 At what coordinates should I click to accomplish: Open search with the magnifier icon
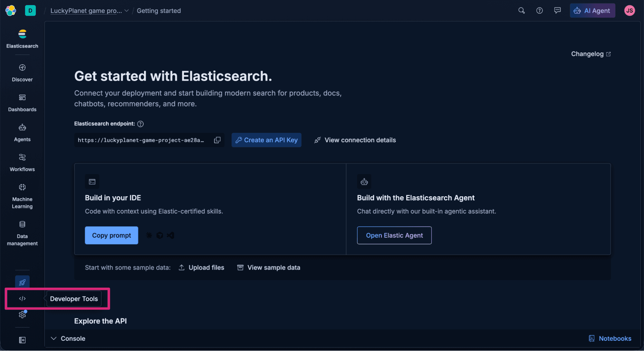tap(521, 11)
